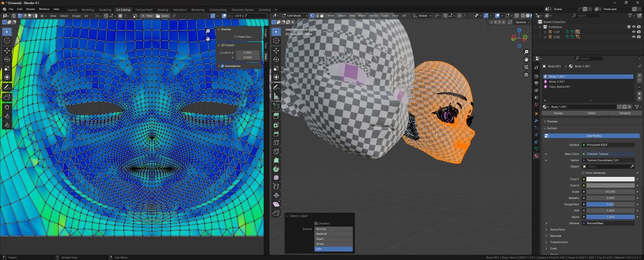Open the File menu
This screenshot has height=260, width=644.
[x=11, y=9]
